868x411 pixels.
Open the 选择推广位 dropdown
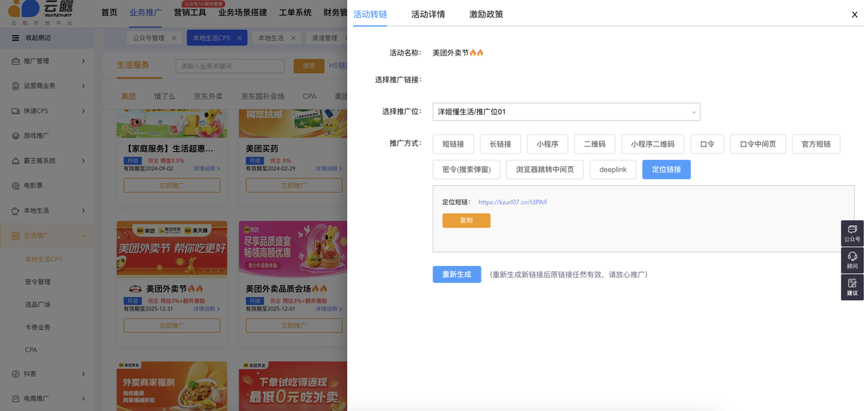coord(566,112)
